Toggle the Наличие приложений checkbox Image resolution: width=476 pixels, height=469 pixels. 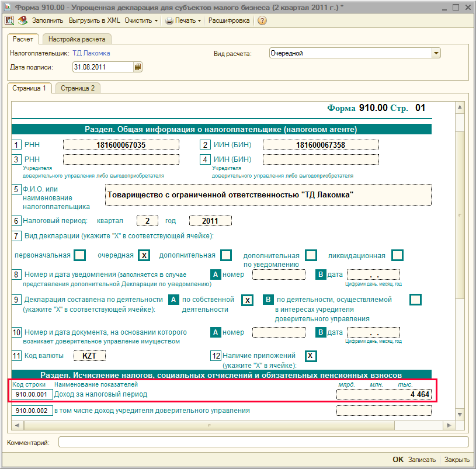pyautogui.click(x=311, y=356)
